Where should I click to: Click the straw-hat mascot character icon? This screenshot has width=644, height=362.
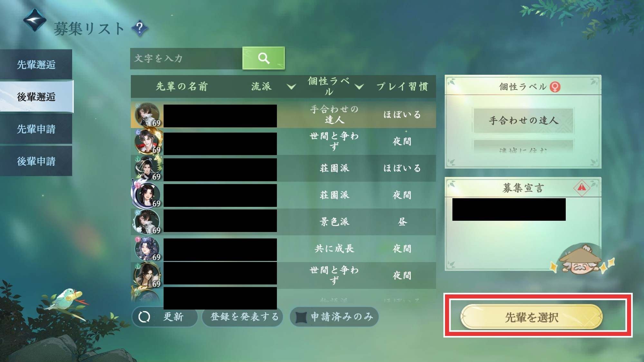[581, 259]
